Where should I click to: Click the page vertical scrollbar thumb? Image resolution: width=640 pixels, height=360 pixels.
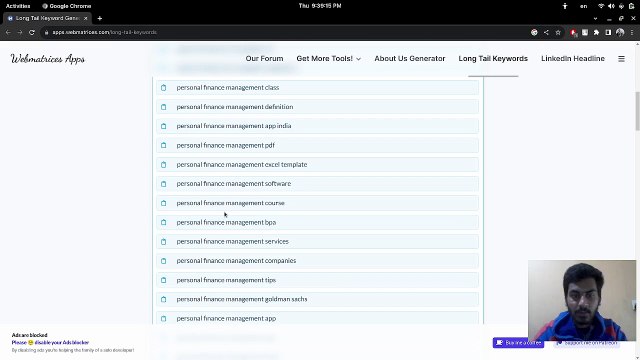point(637,111)
